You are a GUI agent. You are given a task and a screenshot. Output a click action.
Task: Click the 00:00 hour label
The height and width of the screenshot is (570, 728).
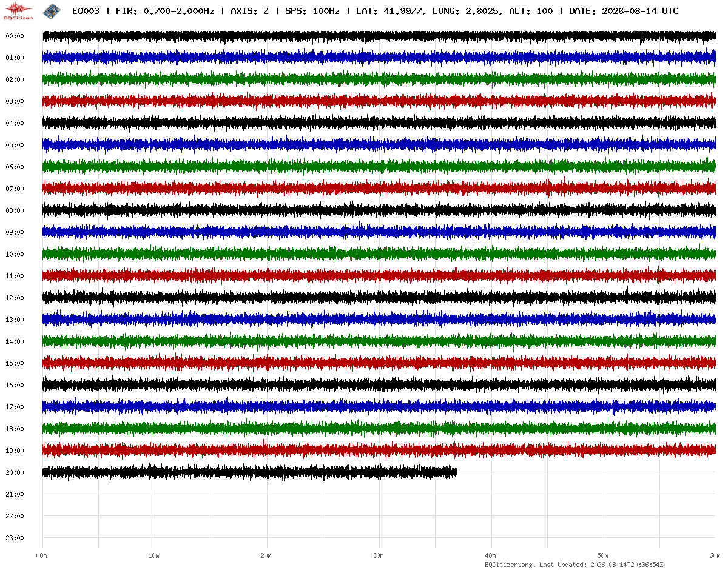click(x=15, y=36)
